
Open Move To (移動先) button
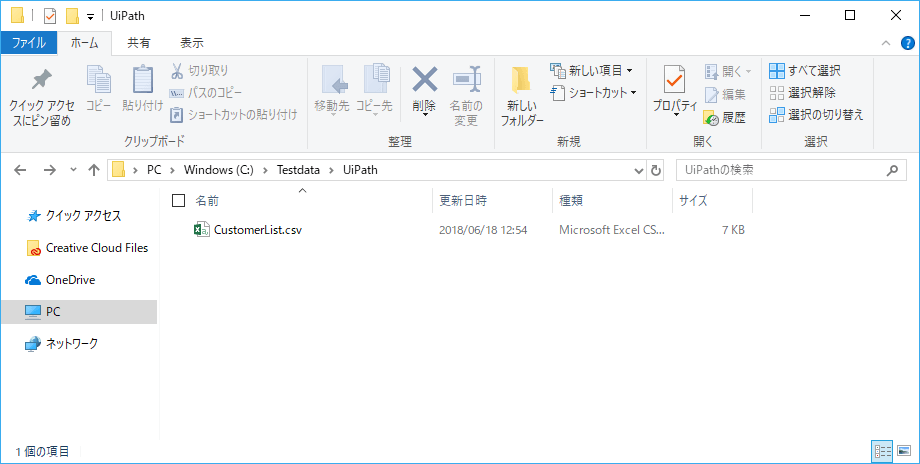(x=332, y=90)
